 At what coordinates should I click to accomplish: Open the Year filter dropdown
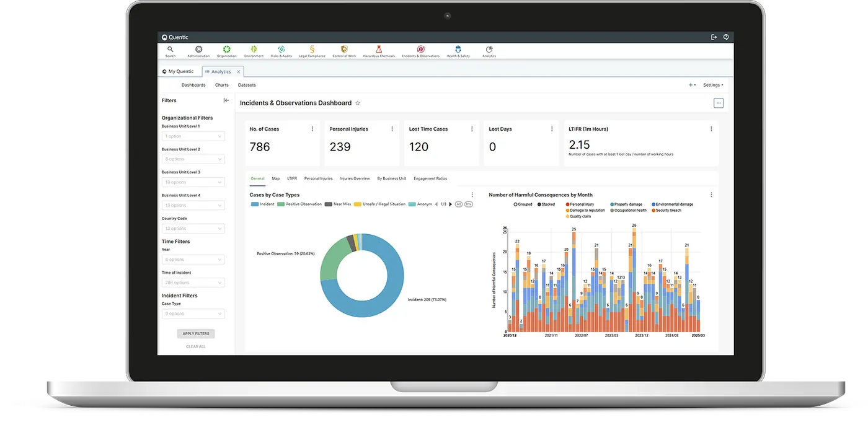click(193, 260)
